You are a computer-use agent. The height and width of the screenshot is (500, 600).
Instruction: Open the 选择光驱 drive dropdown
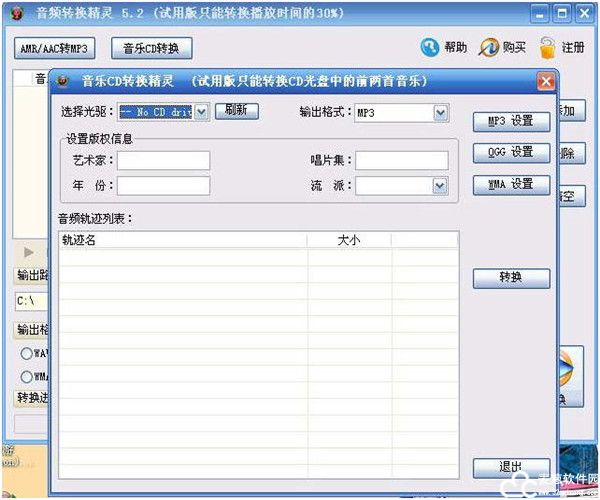click(201, 112)
